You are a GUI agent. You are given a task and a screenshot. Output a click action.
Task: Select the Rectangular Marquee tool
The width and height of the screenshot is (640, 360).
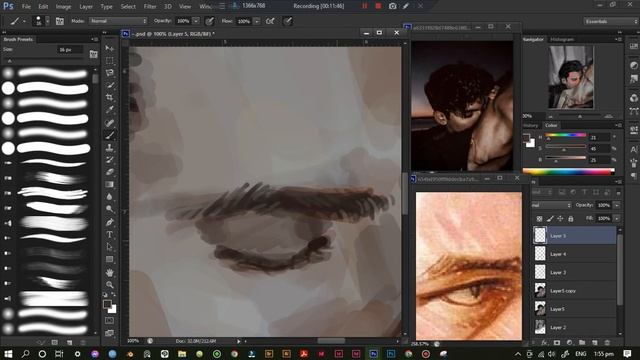pyautogui.click(x=109, y=60)
